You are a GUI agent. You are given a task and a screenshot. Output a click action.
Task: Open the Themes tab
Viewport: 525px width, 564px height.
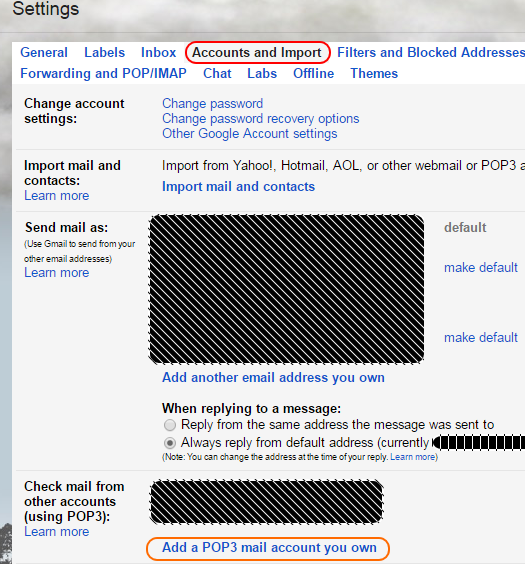(374, 73)
